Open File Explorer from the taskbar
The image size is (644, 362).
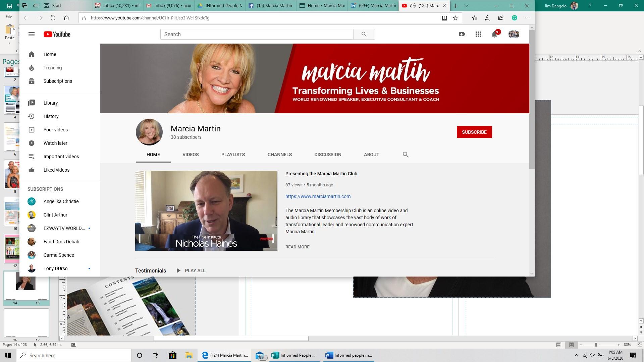tap(189, 355)
